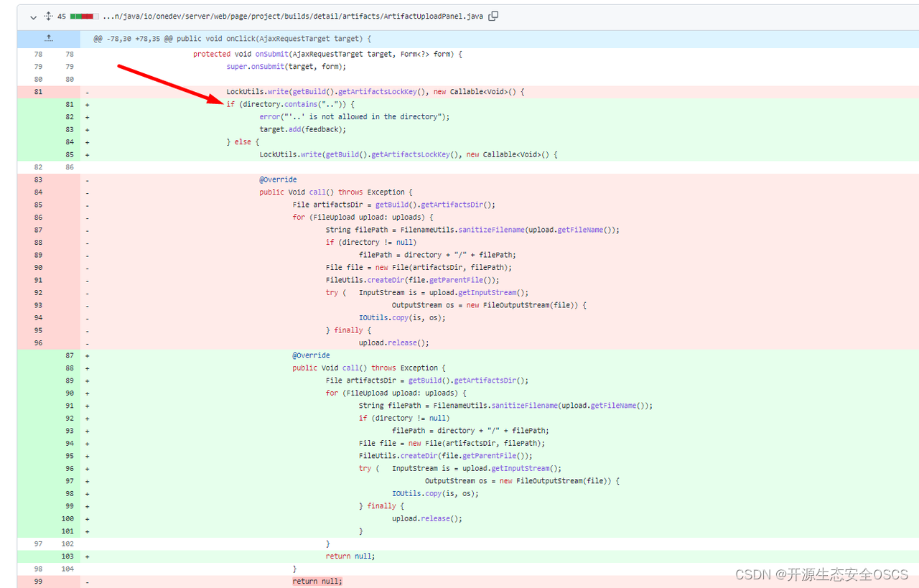
Task: Select added line 94 File file = new File
Action: 452,444
